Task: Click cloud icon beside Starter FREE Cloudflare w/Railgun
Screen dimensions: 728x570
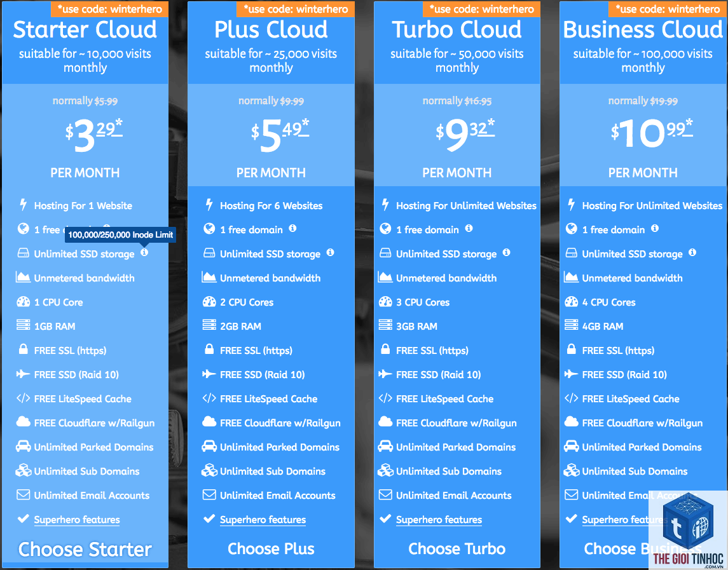Action: click(24, 421)
